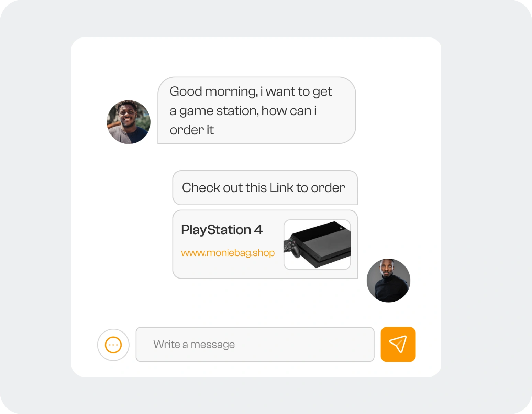Open the three-dots more options icon

tap(113, 345)
